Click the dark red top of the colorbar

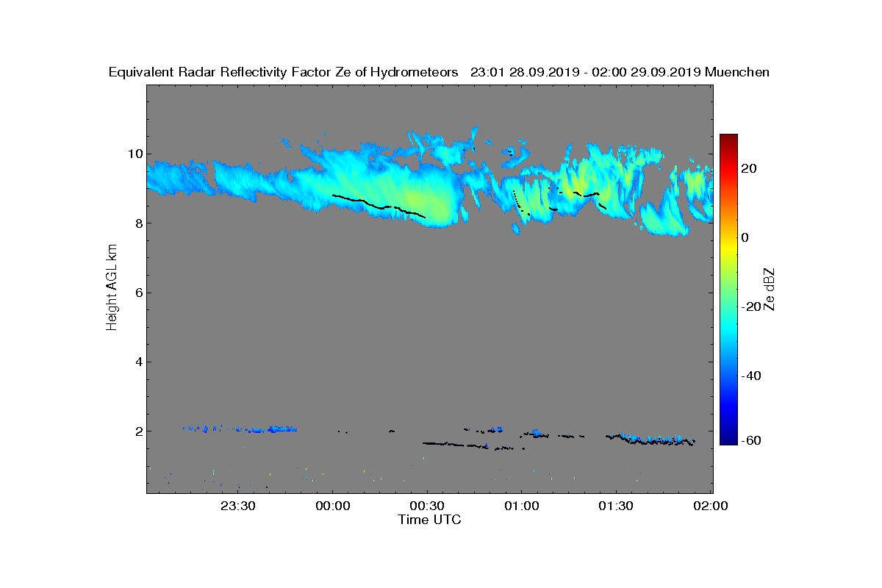[x=728, y=139]
